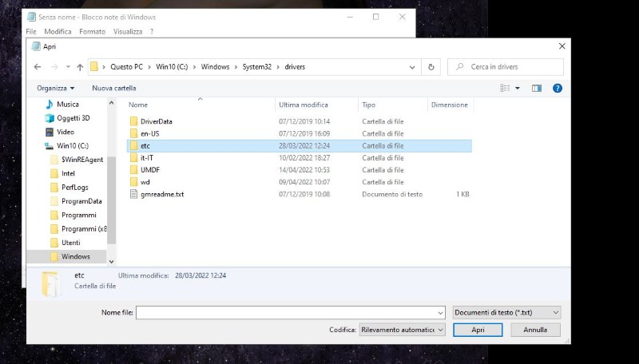
Task: Select the Musica folder icon in sidebar
Action: [x=50, y=105]
